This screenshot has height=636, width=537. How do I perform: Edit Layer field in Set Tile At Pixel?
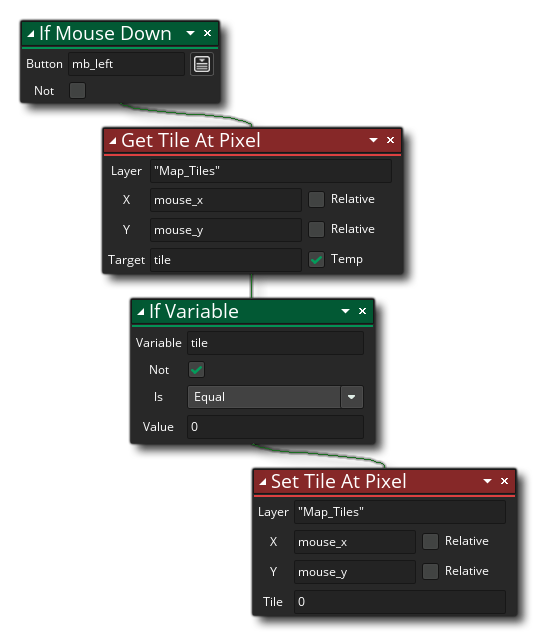click(x=400, y=512)
